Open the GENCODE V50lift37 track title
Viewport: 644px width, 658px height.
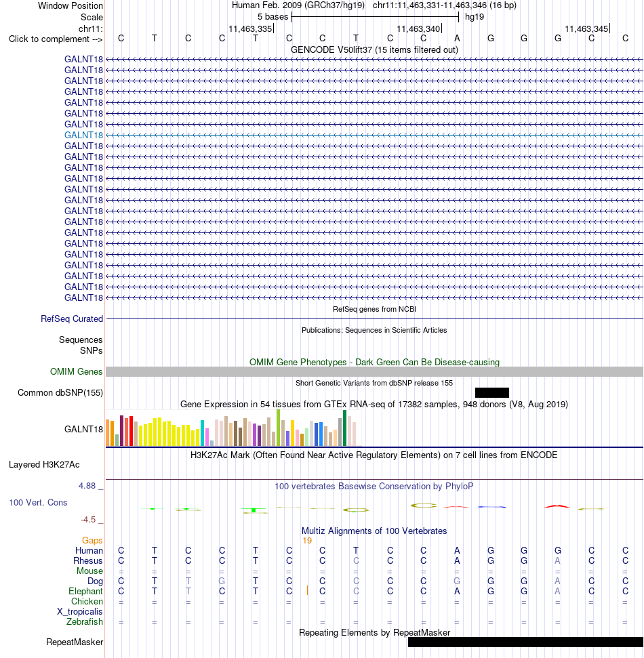pos(374,50)
